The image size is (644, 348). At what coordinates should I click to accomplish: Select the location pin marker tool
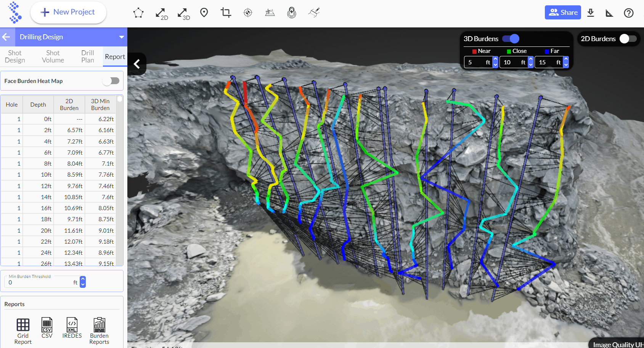204,13
